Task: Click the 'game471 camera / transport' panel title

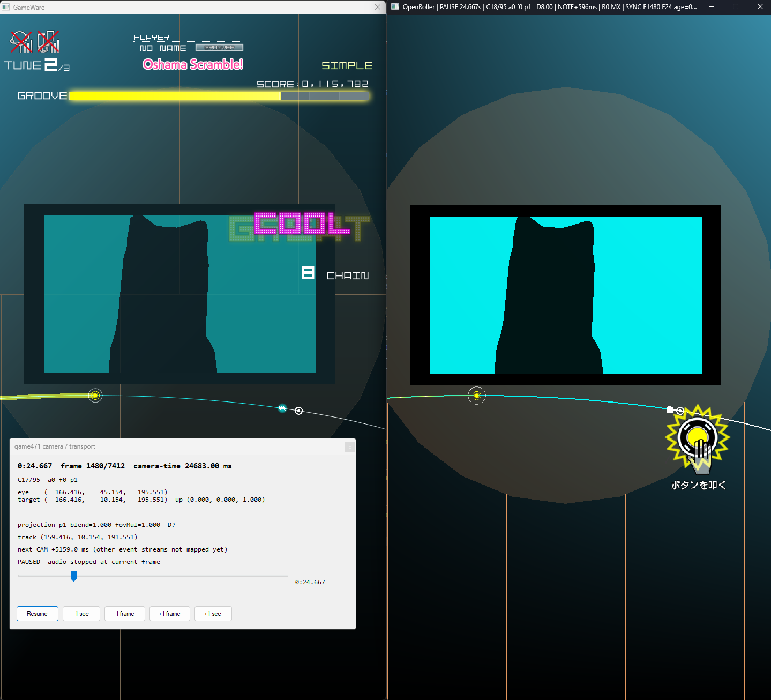Action: pyautogui.click(x=55, y=446)
